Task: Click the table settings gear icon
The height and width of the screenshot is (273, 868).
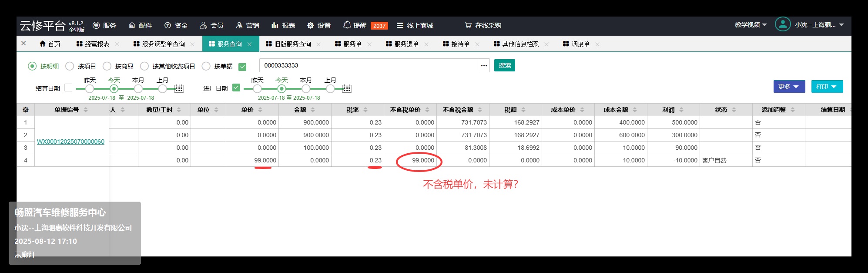Action: point(26,110)
